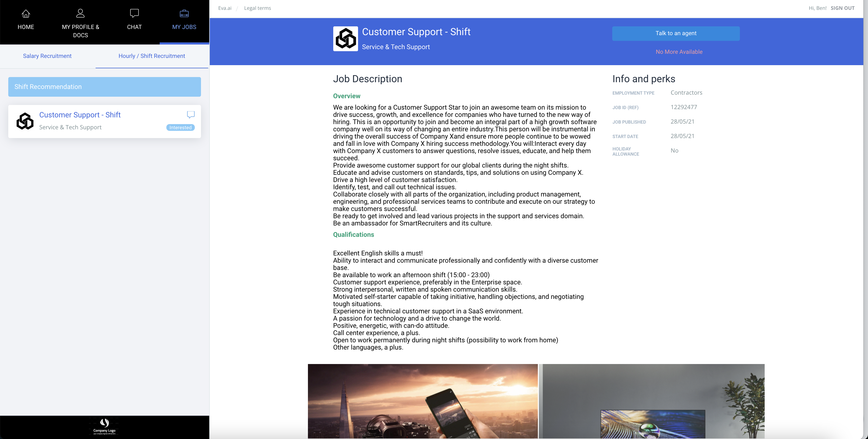Click the No More Available text
The height and width of the screenshot is (439, 868).
(x=679, y=52)
